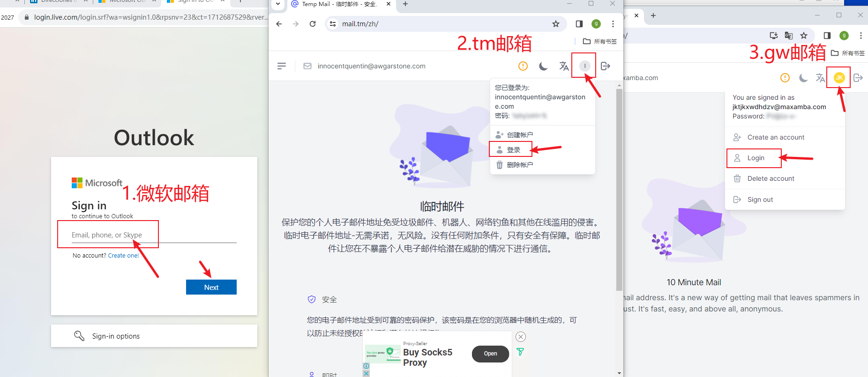The height and width of the screenshot is (377, 868).
Task: Open Sign-in options
Action: point(116,336)
